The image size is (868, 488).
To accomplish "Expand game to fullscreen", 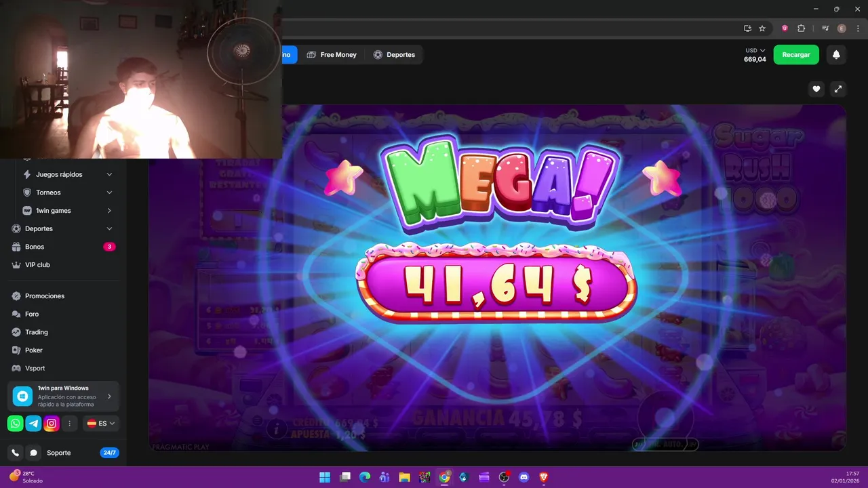I will 838,89.
